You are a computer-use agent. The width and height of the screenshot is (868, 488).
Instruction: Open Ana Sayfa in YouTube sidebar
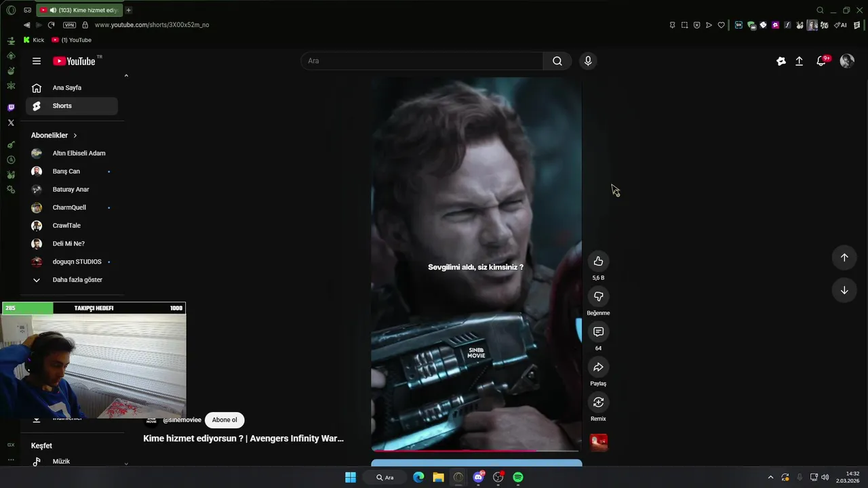[72, 87]
